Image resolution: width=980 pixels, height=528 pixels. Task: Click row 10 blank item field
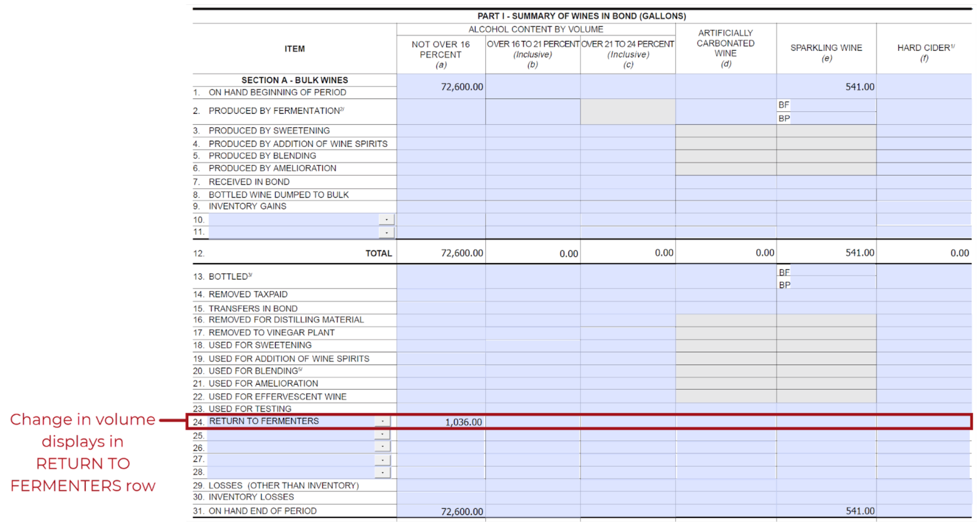294,219
